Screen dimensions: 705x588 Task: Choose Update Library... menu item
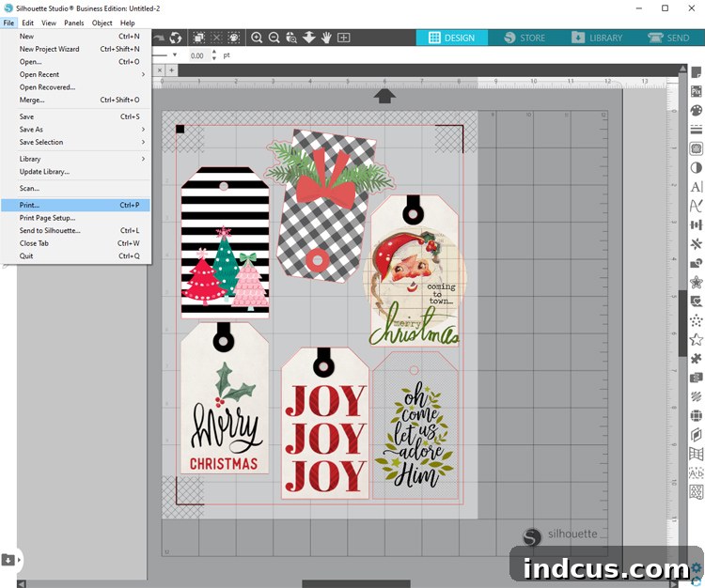click(x=75, y=172)
